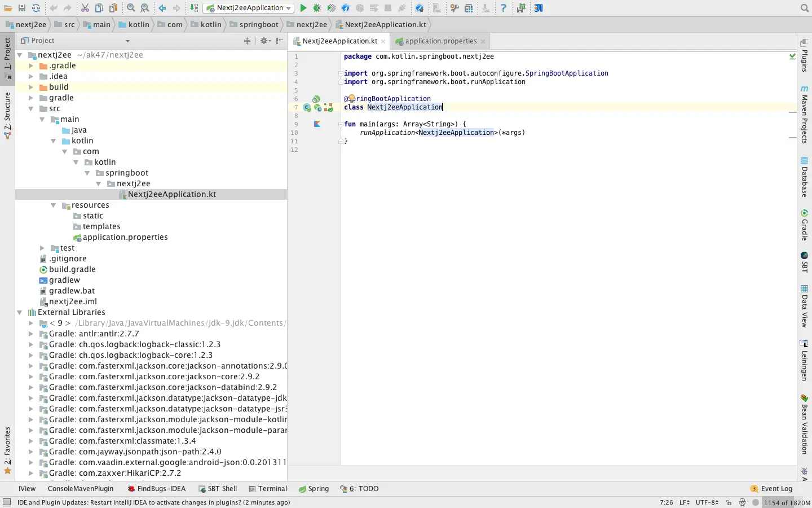This screenshot has width=812, height=508.
Task: Click the Copy toolbar icon
Action: pyautogui.click(x=99, y=8)
